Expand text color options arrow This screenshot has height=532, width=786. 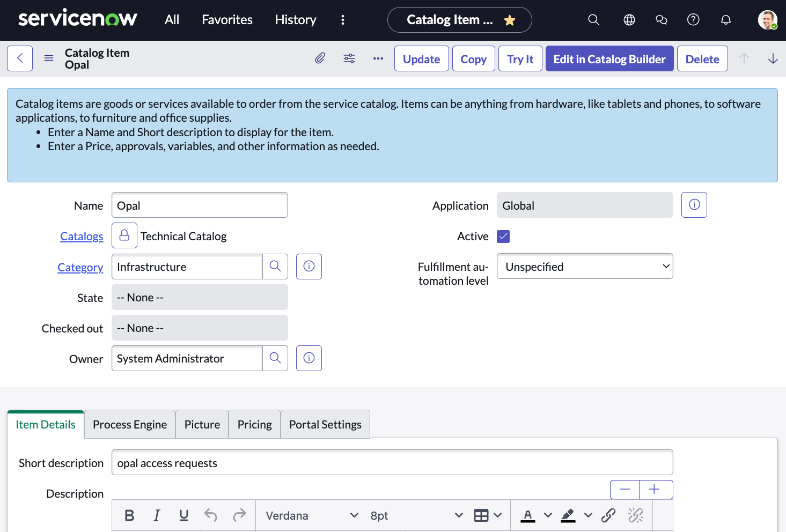coord(548,515)
